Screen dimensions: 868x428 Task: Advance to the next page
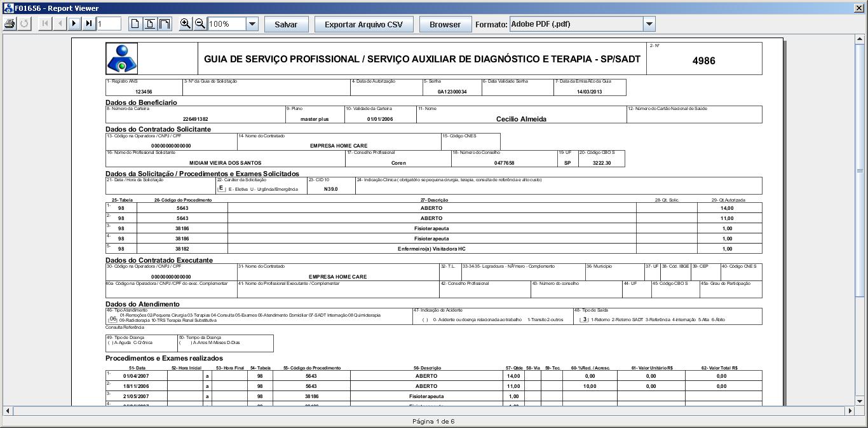tap(74, 24)
